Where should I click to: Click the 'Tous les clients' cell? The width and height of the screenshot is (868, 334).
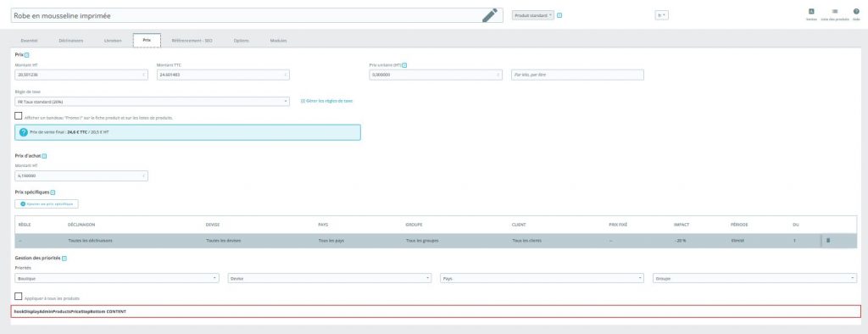(526, 241)
